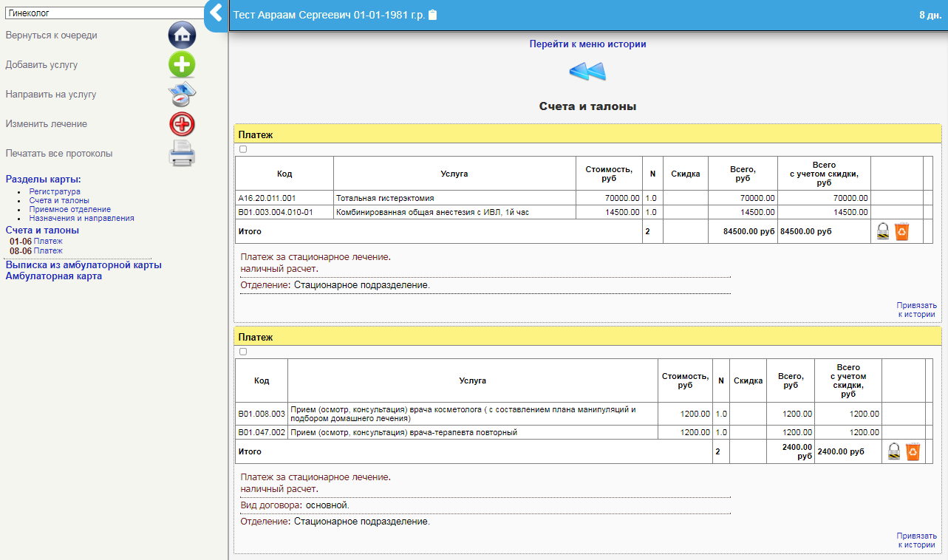
Task: Click the home icon to return to queue
Action: [182, 35]
